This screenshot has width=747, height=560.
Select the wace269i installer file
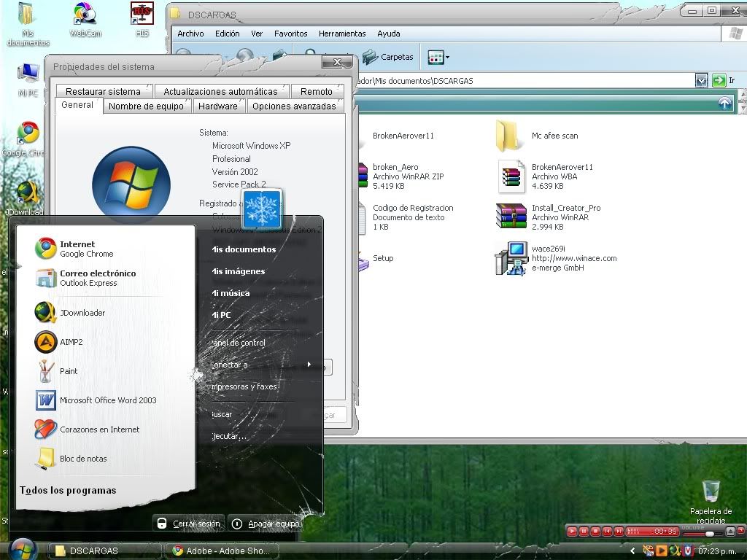pyautogui.click(x=556, y=258)
